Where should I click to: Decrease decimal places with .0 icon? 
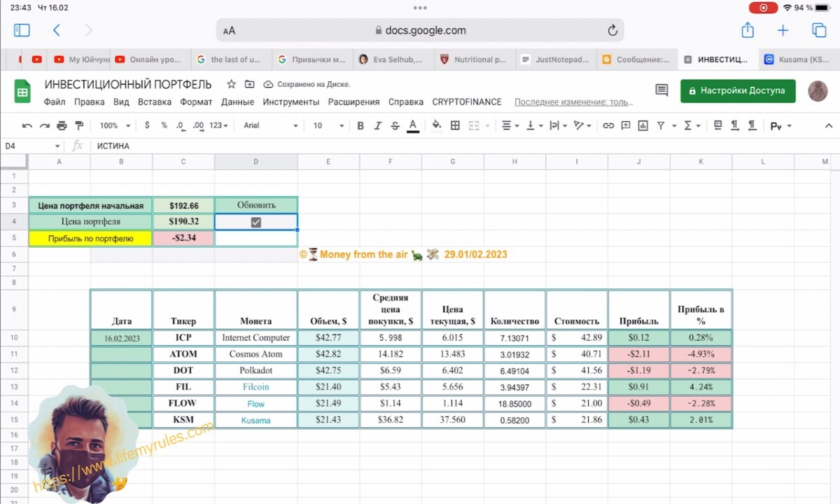tap(181, 125)
